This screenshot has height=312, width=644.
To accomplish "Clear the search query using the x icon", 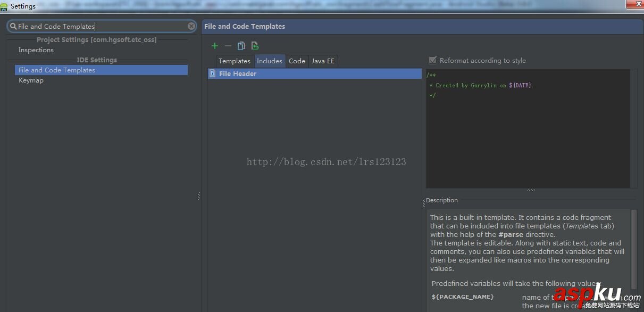I will point(191,26).
